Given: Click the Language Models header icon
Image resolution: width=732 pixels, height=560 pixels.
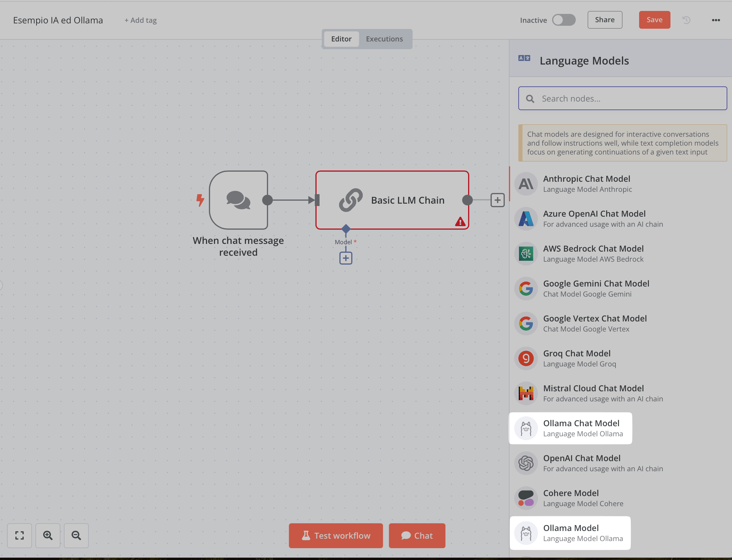Looking at the screenshot, I should coord(524,58).
